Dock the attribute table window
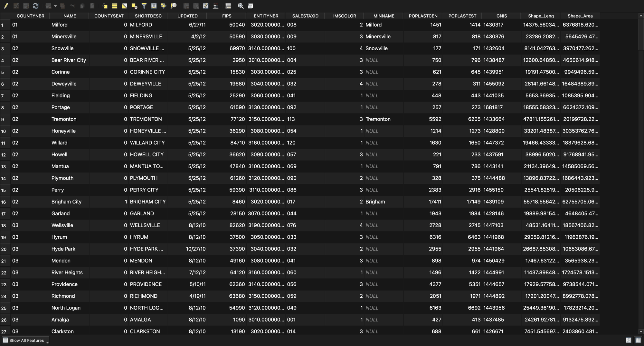The width and height of the screenshot is (644, 346). click(251, 6)
